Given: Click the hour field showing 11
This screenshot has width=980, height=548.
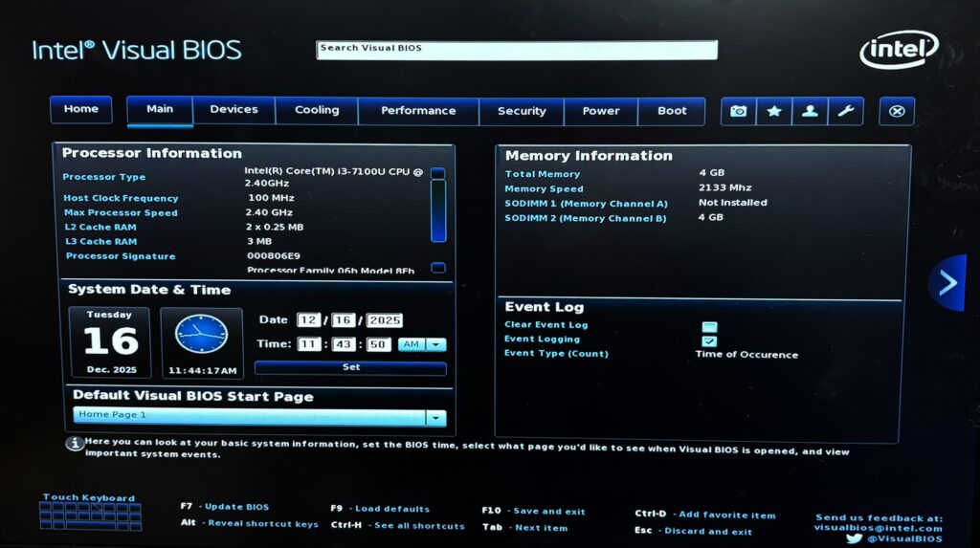Looking at the screenshot, I should (x=309, y=344).
